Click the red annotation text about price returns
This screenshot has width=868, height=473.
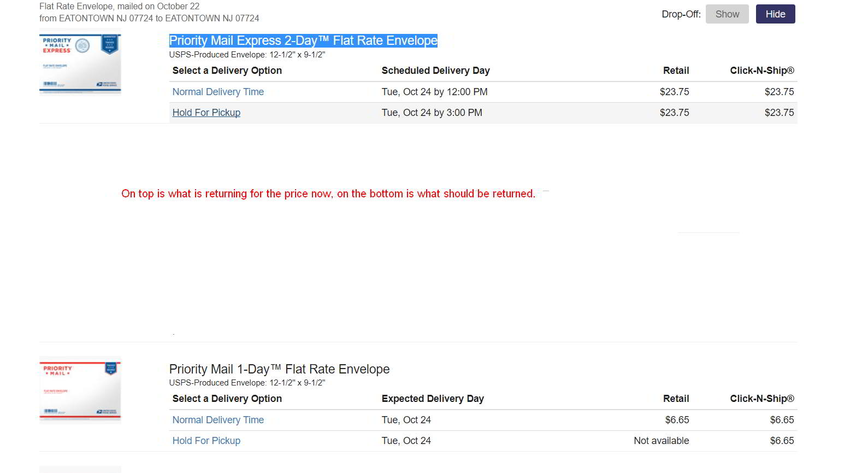click(328, 194)
